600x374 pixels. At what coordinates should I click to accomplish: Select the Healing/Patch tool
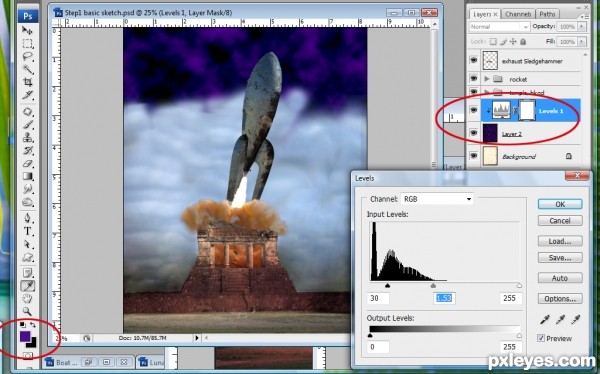click(x=27, y=112)
